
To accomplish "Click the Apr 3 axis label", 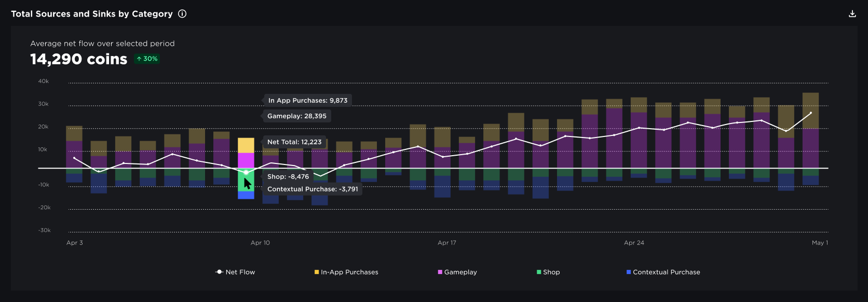I will pos(75,243).
